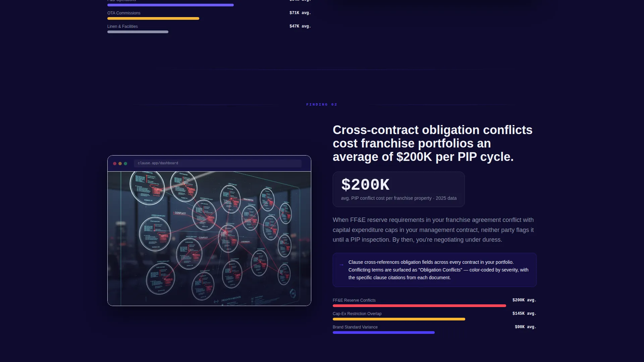Click the Linen & Facilities label

click(x=122, y=26)
